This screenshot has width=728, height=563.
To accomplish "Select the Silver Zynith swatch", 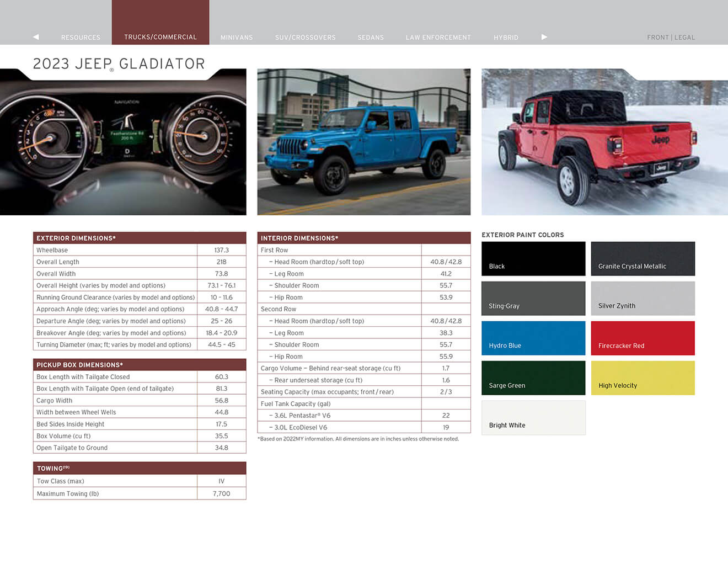I will (x=643, y=299).
